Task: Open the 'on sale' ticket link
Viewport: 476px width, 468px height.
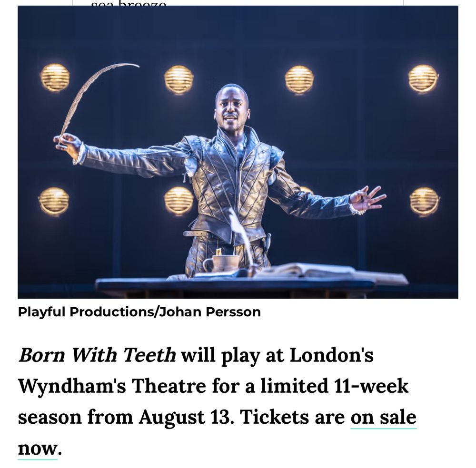Action: 383,417
